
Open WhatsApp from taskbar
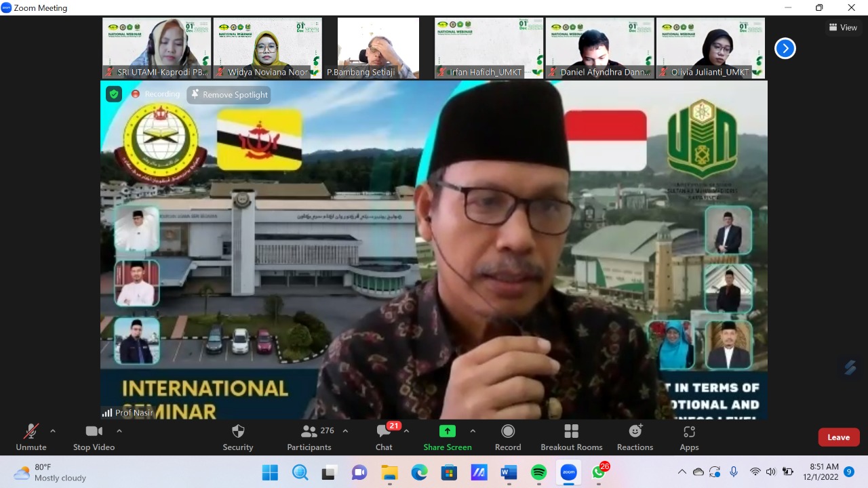pos(599,472)
